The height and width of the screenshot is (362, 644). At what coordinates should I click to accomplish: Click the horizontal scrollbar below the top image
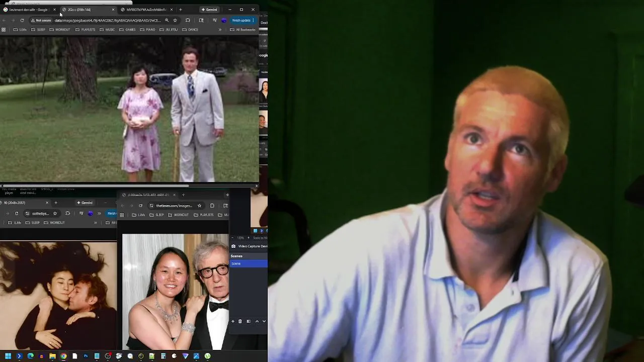pos(96,185)
